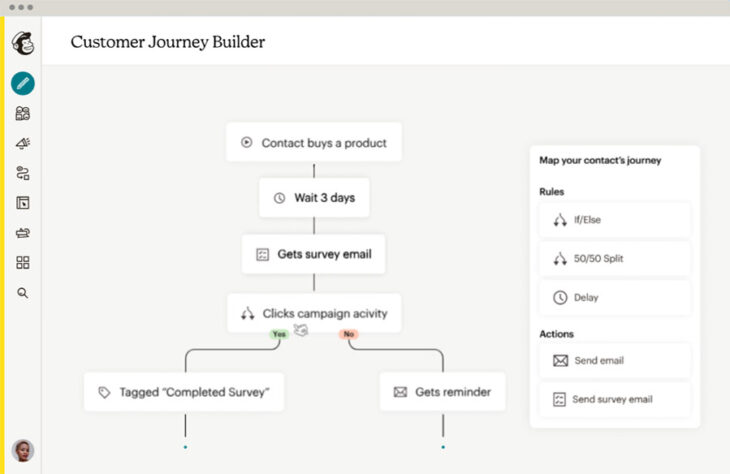Image resolution: width=730 pixels, height=474 pixels.
Task: Open the user profile avatar
Action: point(22,450)
